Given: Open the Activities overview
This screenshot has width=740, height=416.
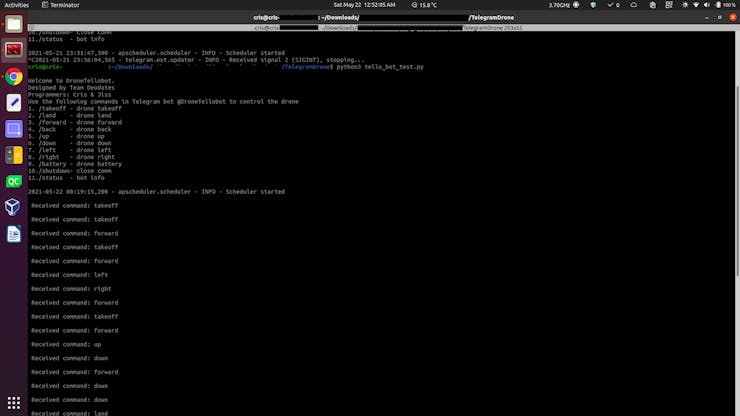Looking at the screenshot, I should pos(17,5).
